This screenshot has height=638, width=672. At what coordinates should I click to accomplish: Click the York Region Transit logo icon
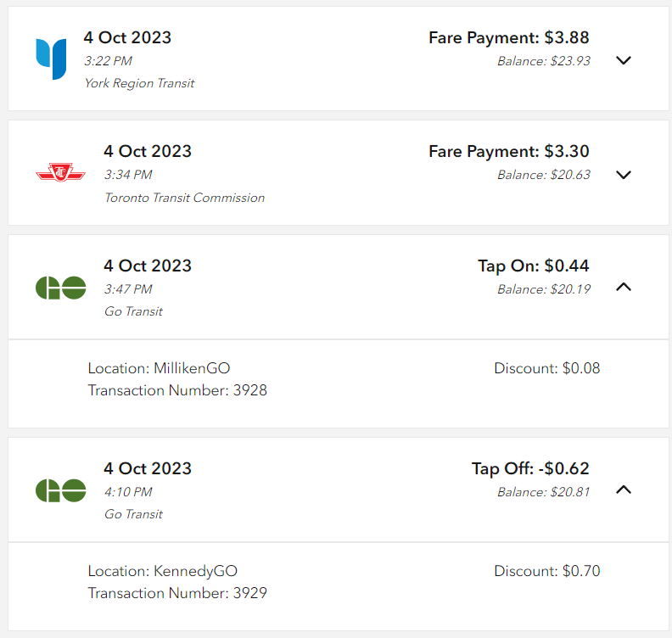coord(51,59)
